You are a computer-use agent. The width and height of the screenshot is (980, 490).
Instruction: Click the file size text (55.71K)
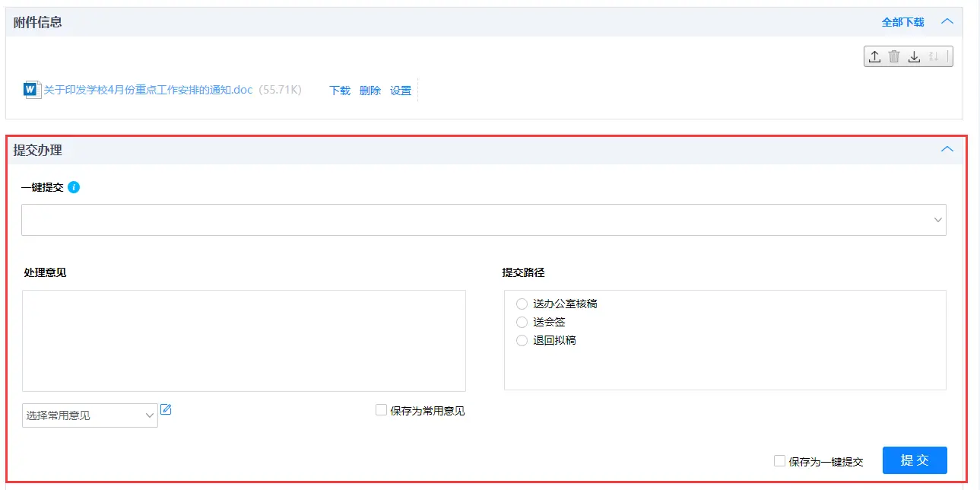point(280,90)
